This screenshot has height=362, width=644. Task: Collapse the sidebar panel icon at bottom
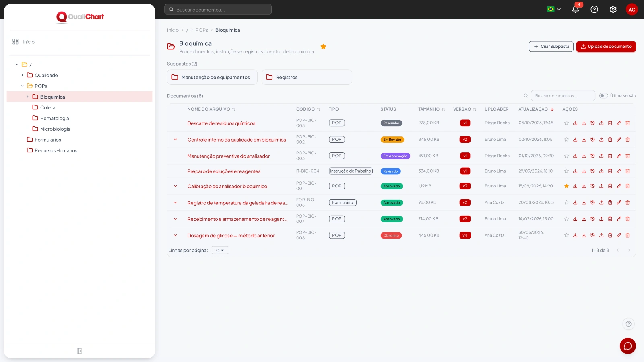pos(79,351)
